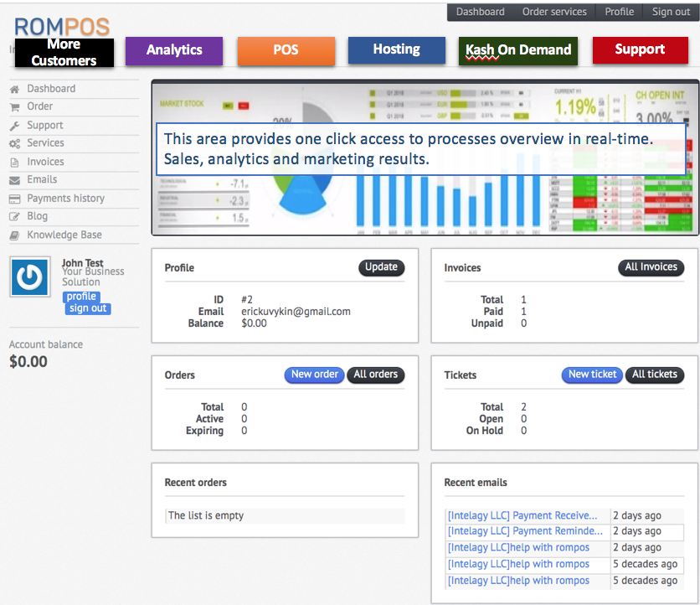Viewport: 700px width, 605px height.
Task: Switch to the purple Analytics tab
Action: pos(174,50)
